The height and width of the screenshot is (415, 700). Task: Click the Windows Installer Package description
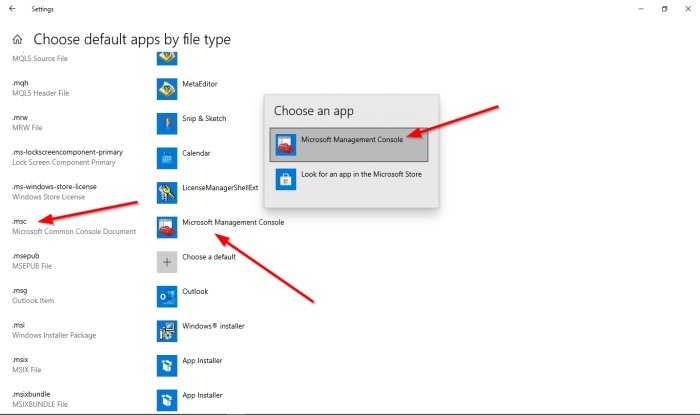(54, 335)
